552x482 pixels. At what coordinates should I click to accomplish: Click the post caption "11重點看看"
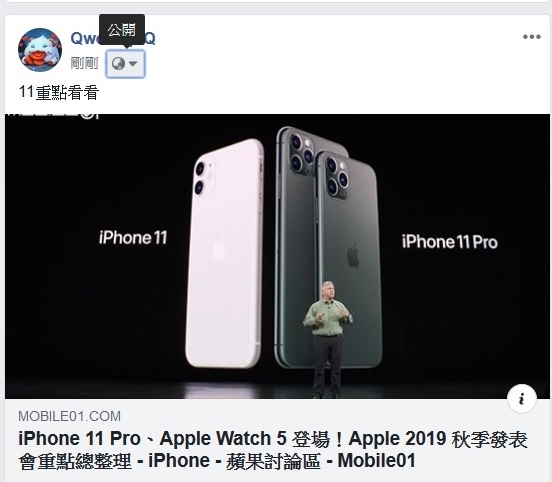click(59, 93)
